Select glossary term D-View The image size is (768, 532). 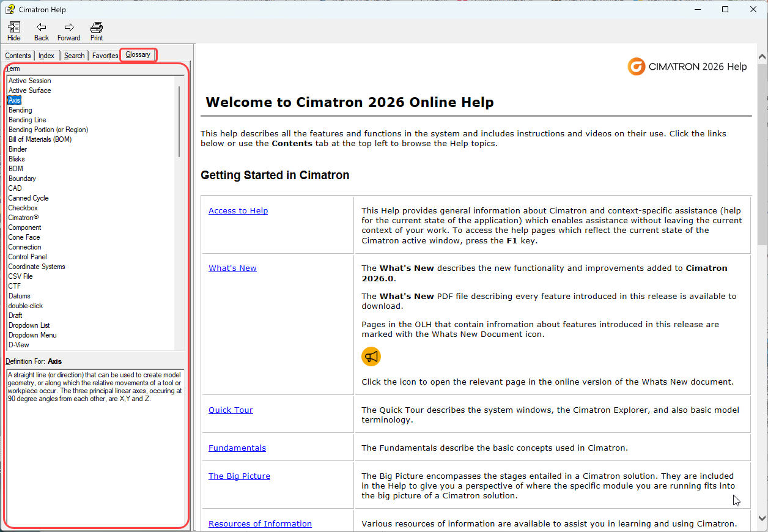(x=19, y=345)
